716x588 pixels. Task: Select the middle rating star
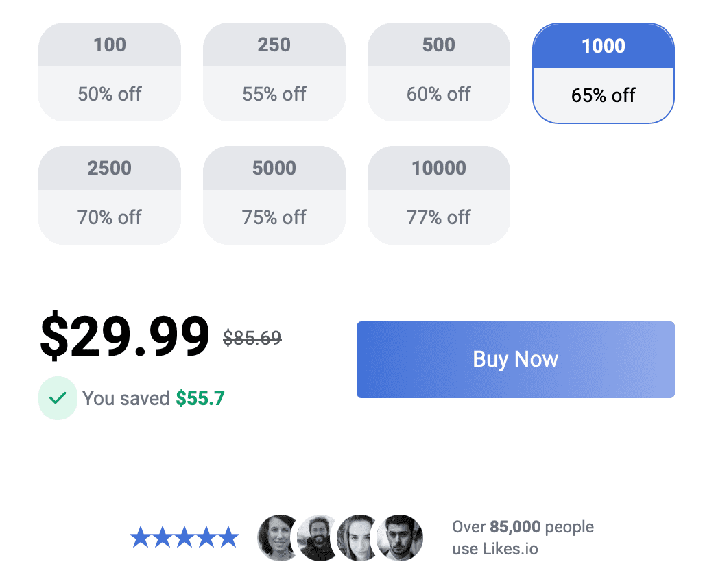(184, 537)
